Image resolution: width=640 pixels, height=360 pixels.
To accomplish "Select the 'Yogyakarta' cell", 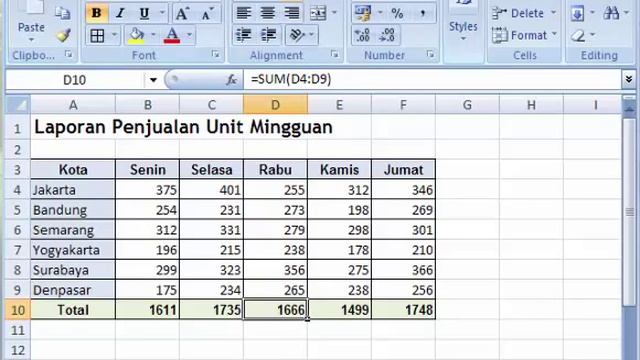I will [x=73, y=250].
